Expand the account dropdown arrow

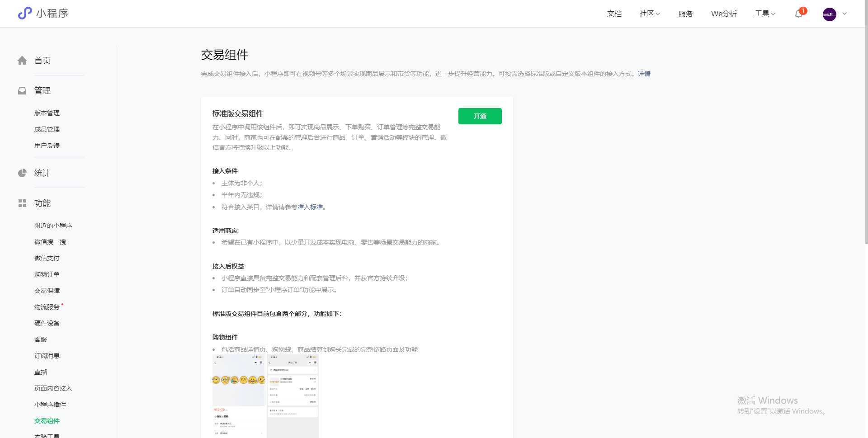[x=844, y=14]
